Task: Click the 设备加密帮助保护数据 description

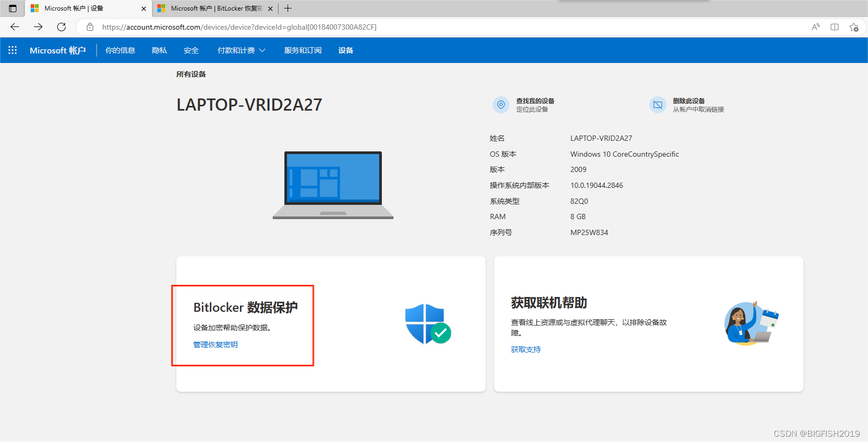Action: pyautogui.click(x=233, y=328)
